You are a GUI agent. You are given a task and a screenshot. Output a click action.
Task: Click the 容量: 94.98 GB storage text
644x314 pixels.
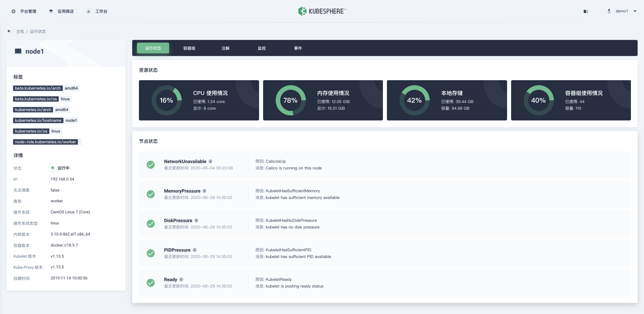455,108
